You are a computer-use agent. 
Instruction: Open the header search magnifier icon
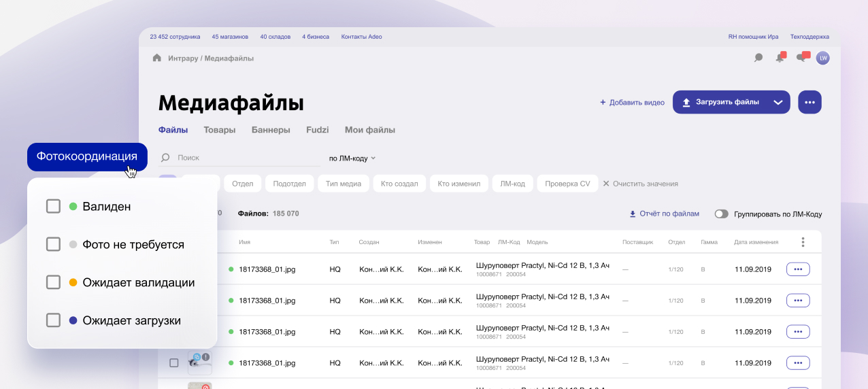pyautogui.click(x=758, y=58)
